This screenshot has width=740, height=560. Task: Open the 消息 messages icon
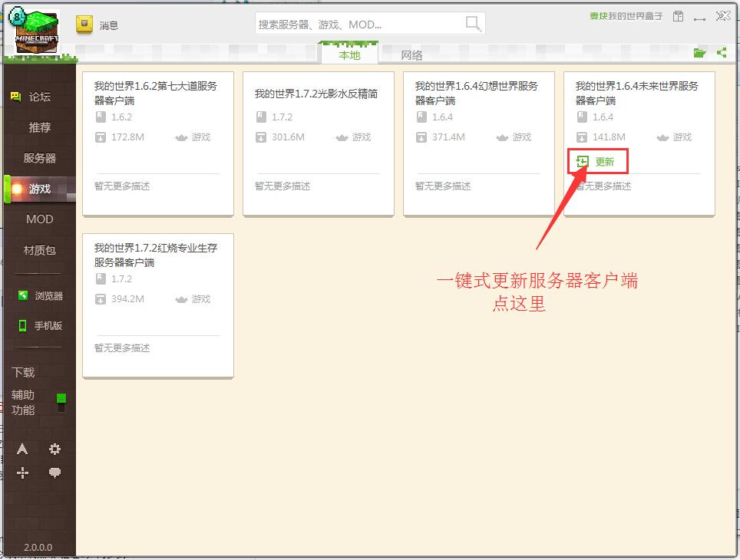pos(84,24)
